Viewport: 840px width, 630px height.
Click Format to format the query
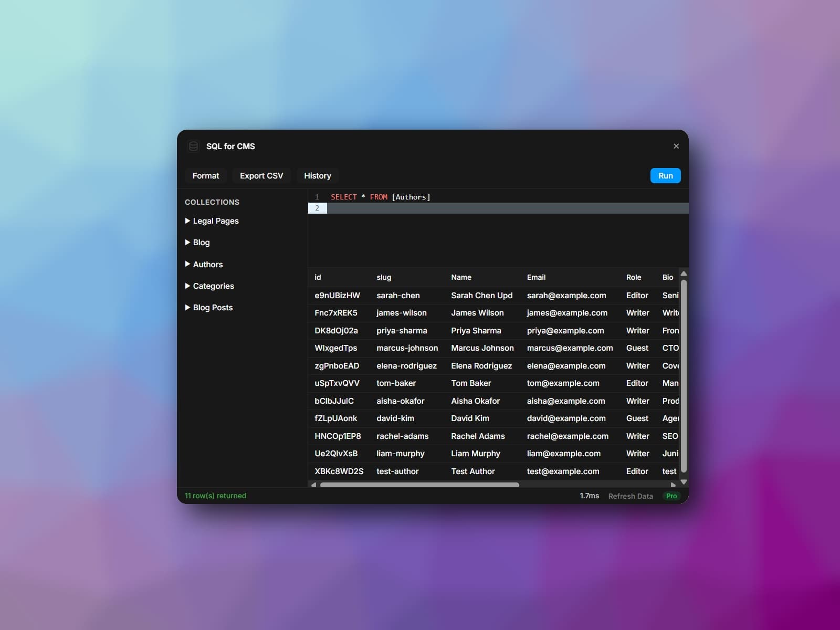(x=206, y=175)
